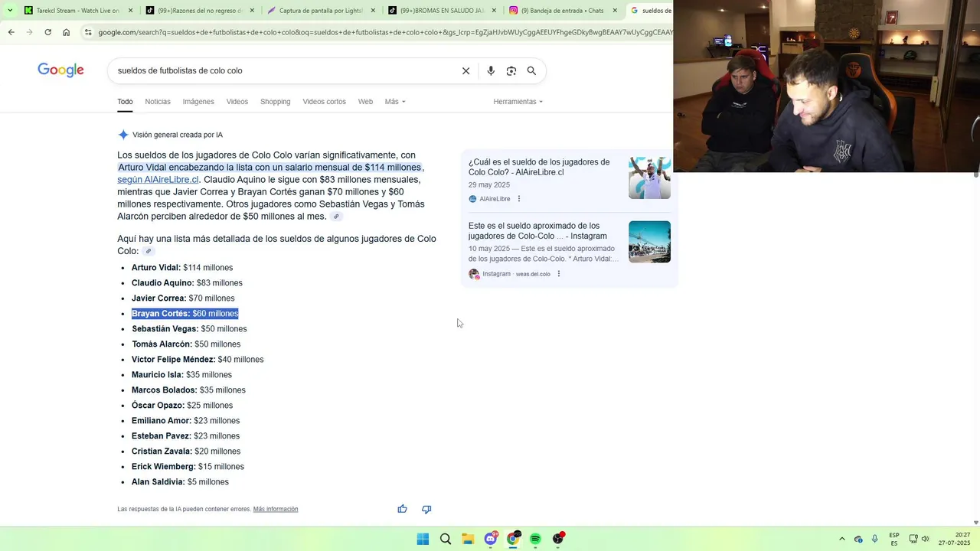Close the Bandeja de entrada tab
The height and width of the screenshot is (551, 980).
pyautogui.click(x=615, y=11)
